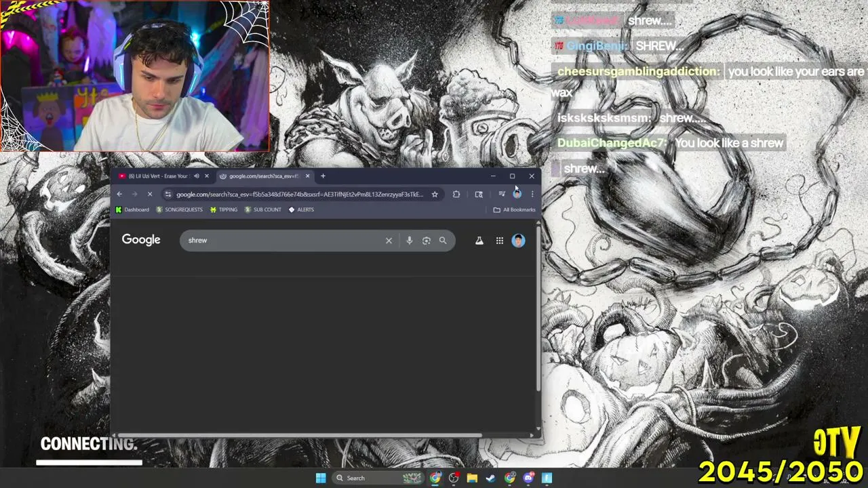The height and width of the screenshot is (488, 868).
Task: Open the Windows Start menu
Action: [x=321, y=478]
